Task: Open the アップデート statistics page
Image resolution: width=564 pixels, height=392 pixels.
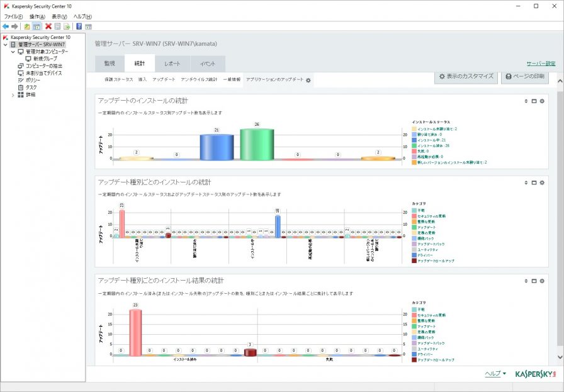Action: (164, 79)
